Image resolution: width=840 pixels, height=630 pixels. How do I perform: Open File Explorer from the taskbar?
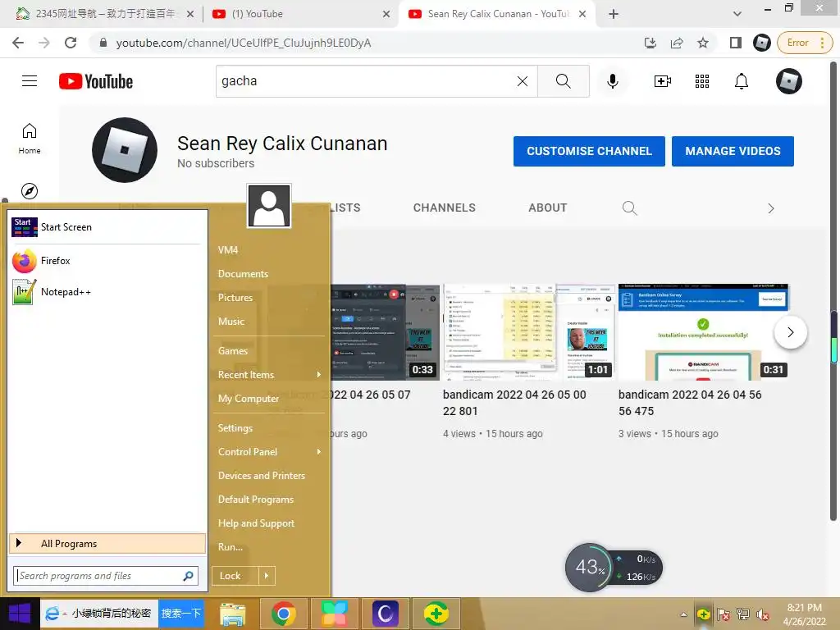coord(232,614)
